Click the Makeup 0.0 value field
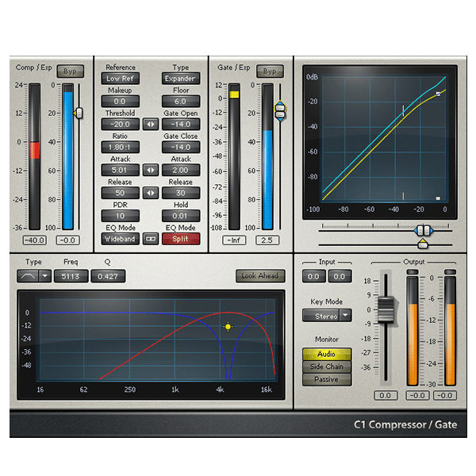 pos(121,102)
